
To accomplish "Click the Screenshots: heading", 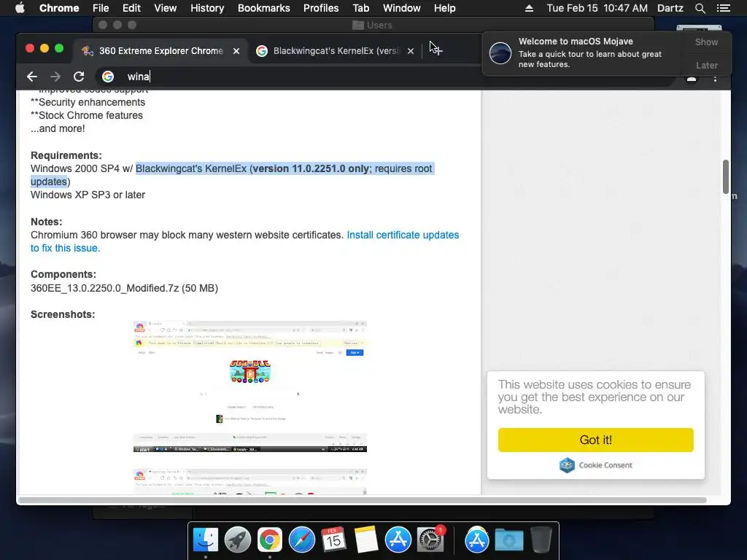I will pyautogui.click(x=63, y=314).
